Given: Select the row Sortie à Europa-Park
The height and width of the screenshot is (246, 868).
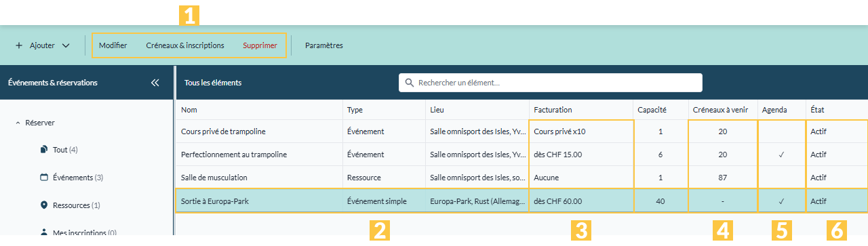Looking at the screenshot, I should point(522,201).
